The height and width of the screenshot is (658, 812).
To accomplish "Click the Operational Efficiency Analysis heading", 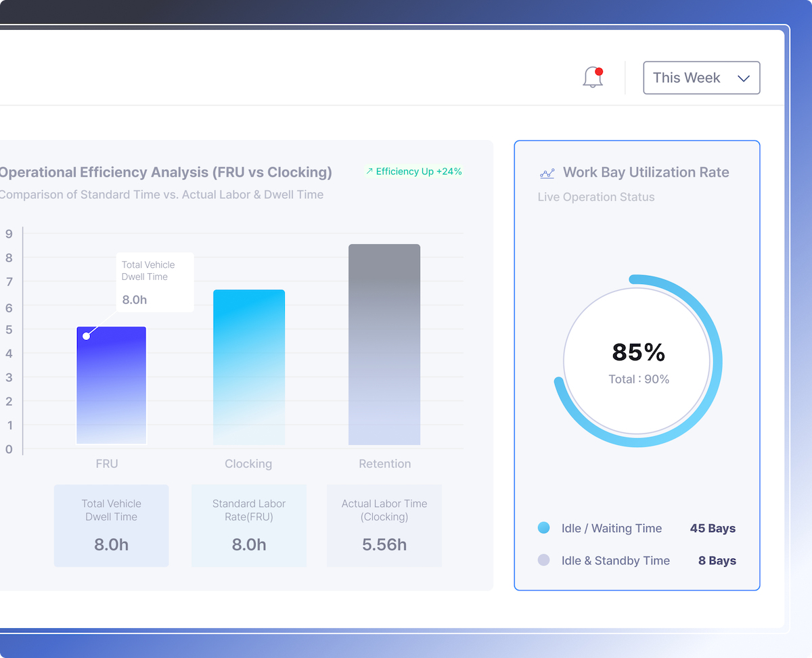I will click(x=166, y=172).
